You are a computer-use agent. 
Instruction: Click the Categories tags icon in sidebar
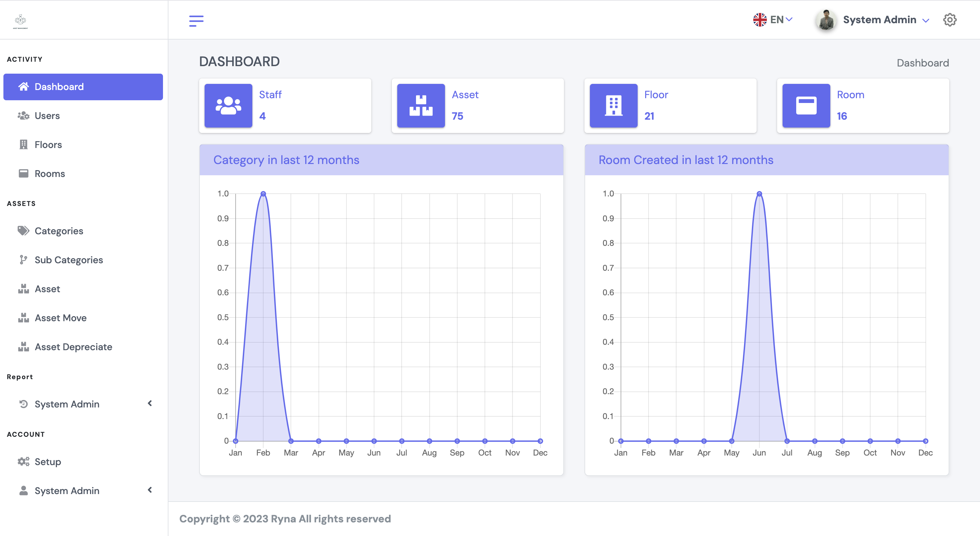23,231
